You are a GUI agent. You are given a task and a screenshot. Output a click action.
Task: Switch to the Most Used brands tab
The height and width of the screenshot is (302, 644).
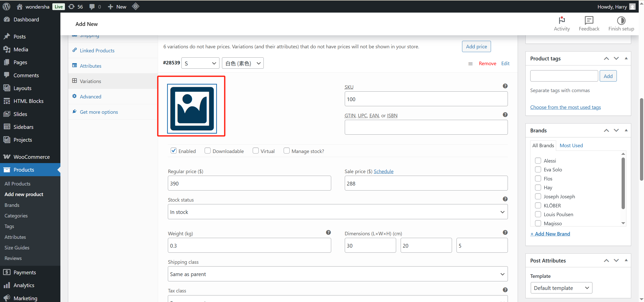[x=571, y=145]
